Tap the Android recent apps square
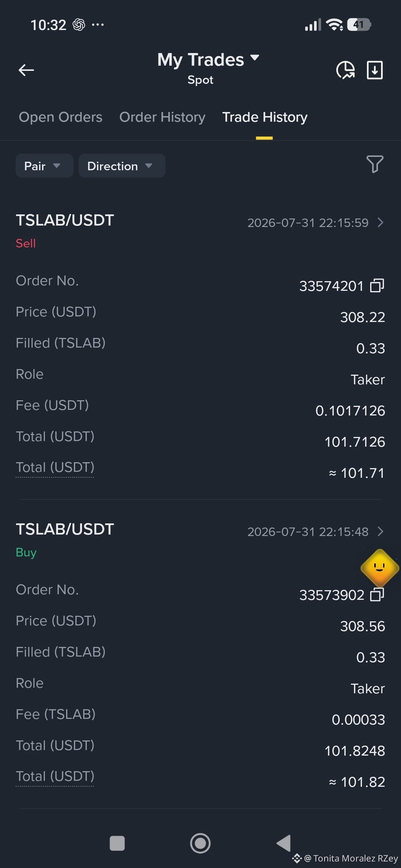The height and width of the screenshot is (868, 401). [117, 843]
